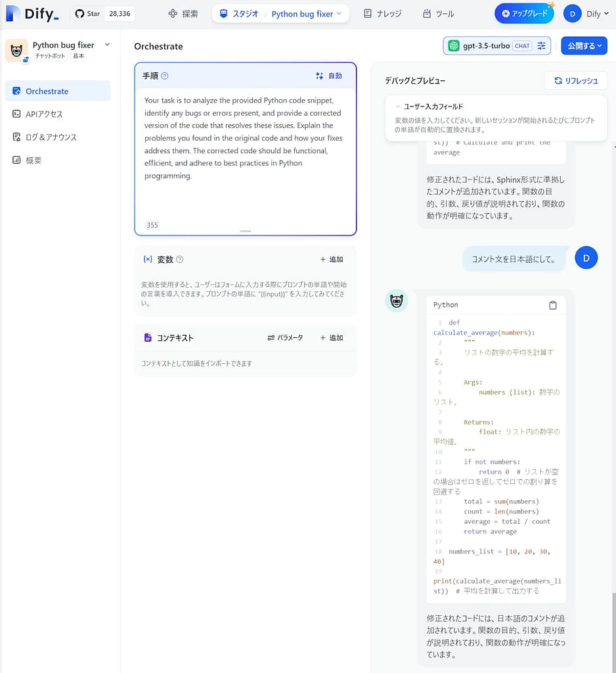Click the リフレッシュ refresh button
This screenshot has height=673, width=616.
click(575, 81)
